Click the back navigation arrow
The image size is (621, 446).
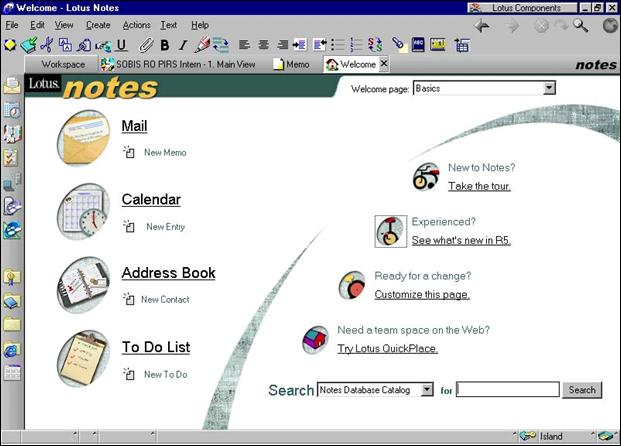click(x=482, y=26)
